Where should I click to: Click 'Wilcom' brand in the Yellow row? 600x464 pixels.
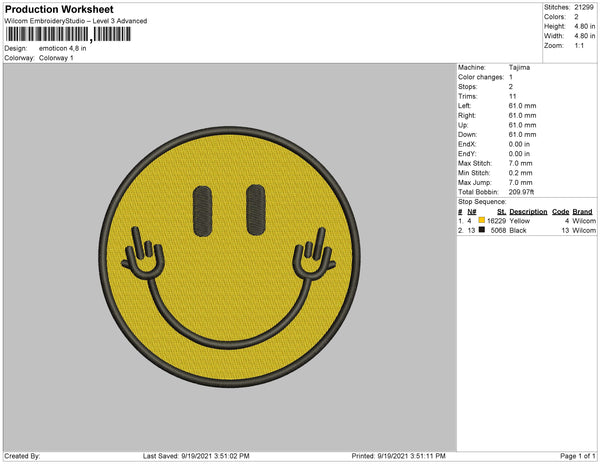(584, 221)
